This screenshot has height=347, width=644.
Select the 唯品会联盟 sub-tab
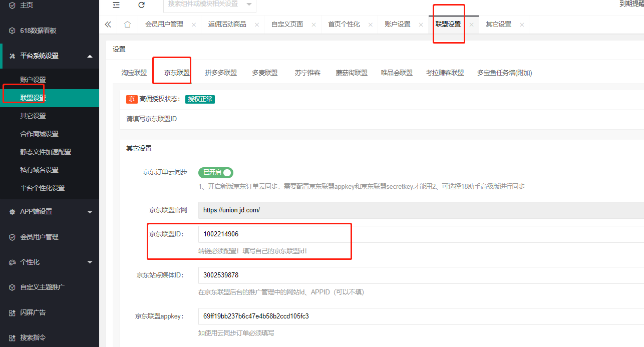coord(397,73)
